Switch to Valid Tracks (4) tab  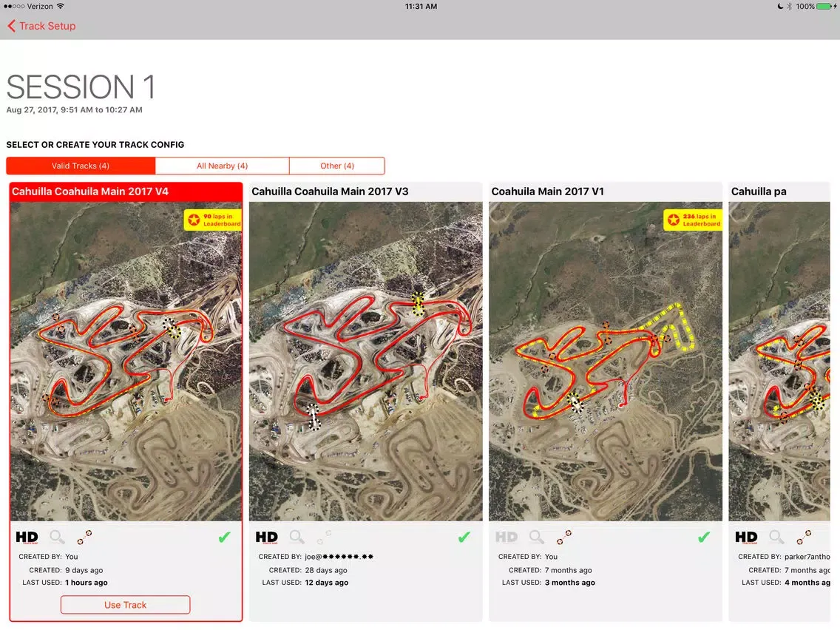(81, 166)
